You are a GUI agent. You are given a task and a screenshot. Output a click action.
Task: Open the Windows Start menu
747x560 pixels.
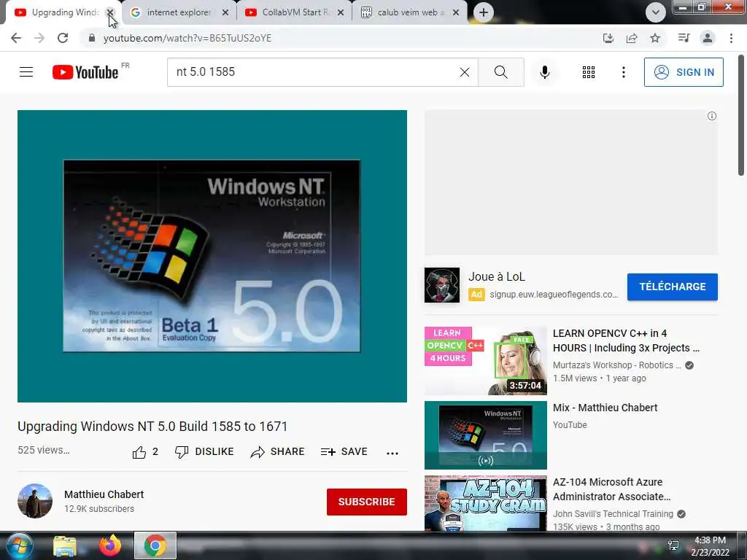18,545
